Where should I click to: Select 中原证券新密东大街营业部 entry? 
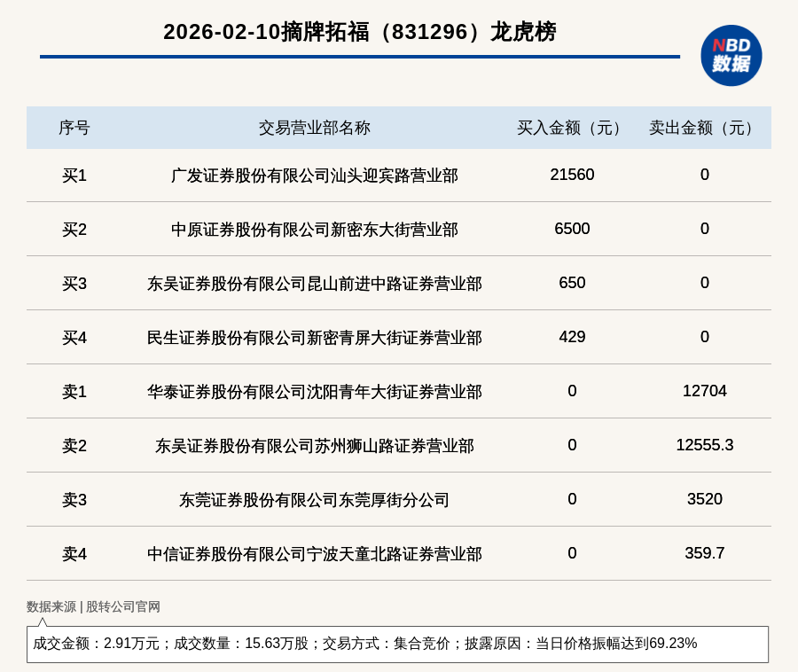314,230
